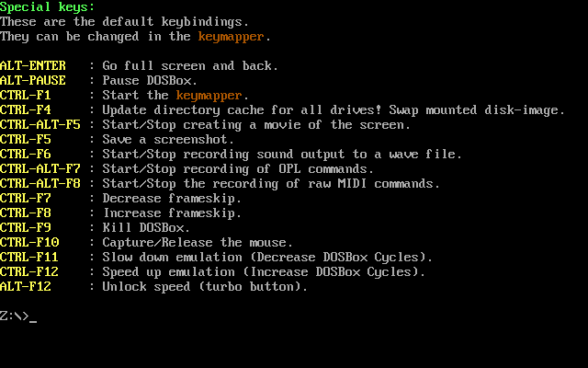Click the CTRL-F6 key label

[25, 154]
